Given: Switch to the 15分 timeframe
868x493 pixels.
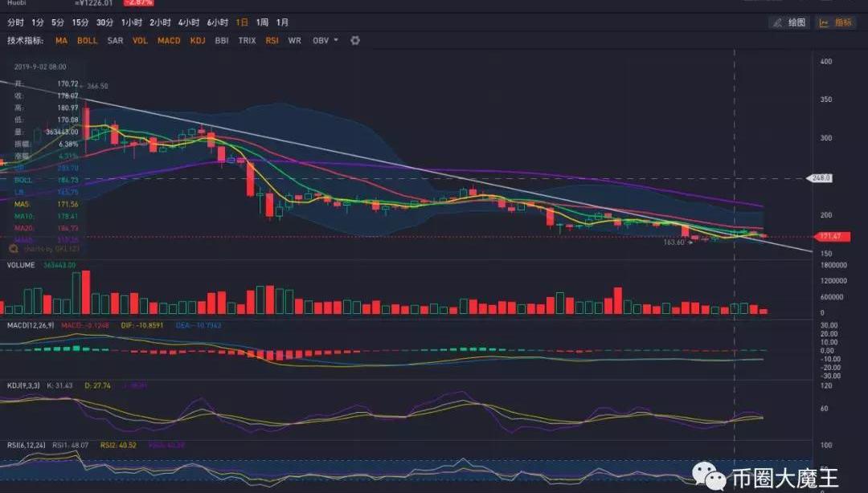Looking at the screenshot, I should click(x=80, y=22).
